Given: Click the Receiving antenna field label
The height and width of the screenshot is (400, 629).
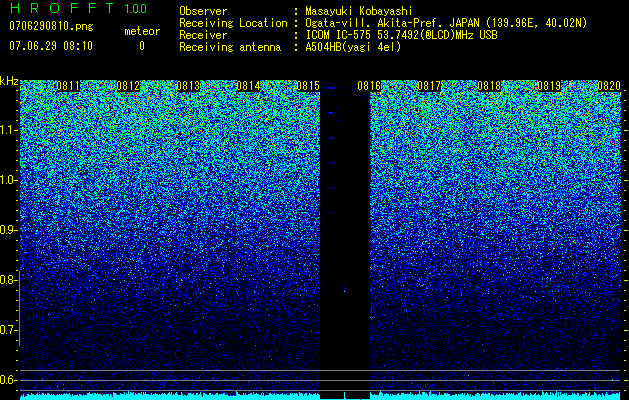Looking at the screenshot, I should pyautogui.click(x=230, y=47).
